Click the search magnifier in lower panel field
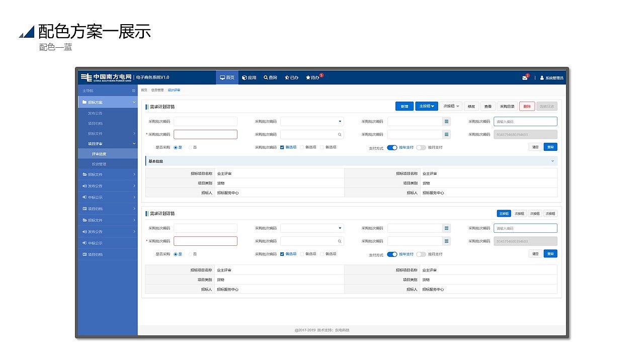This screenshot has width=644, height=362. [x=340, y=241]
